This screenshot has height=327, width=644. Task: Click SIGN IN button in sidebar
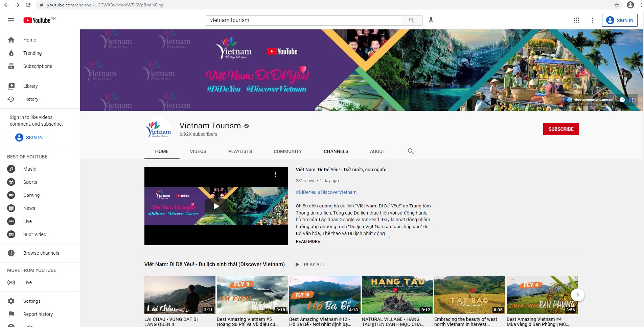tap(29, 137)
